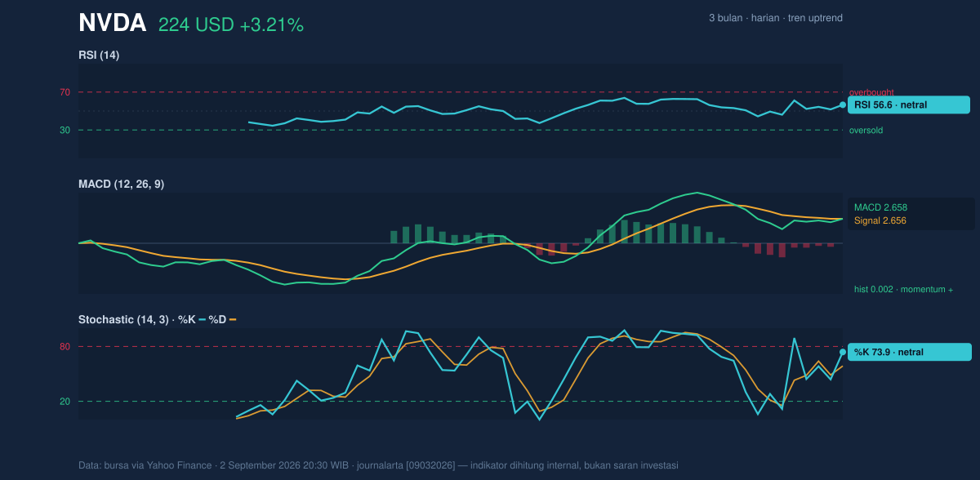The image size is (980, 480).
Task: Click 'hist 0.002 · momentum +' text
Action: point(904,289)
